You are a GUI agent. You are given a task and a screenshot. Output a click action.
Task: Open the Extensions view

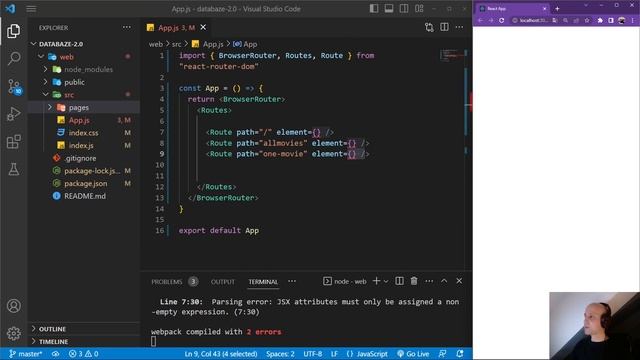tap(13, 142)
